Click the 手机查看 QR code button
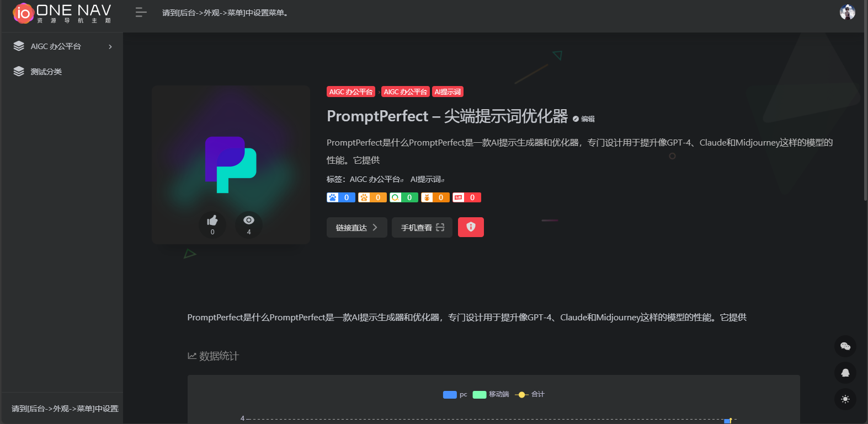The width and height of the screenshot is (868, 424). (x=422, y=227)
